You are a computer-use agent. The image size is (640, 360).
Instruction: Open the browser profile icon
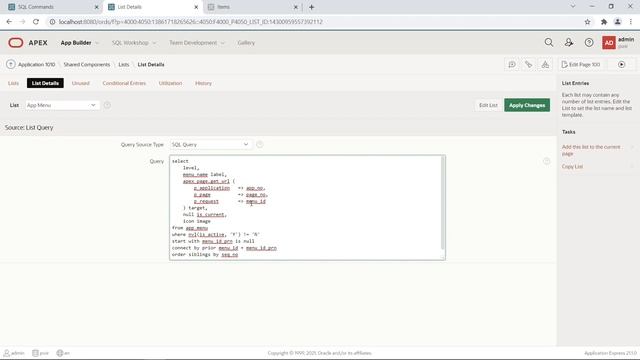[618, 22]
